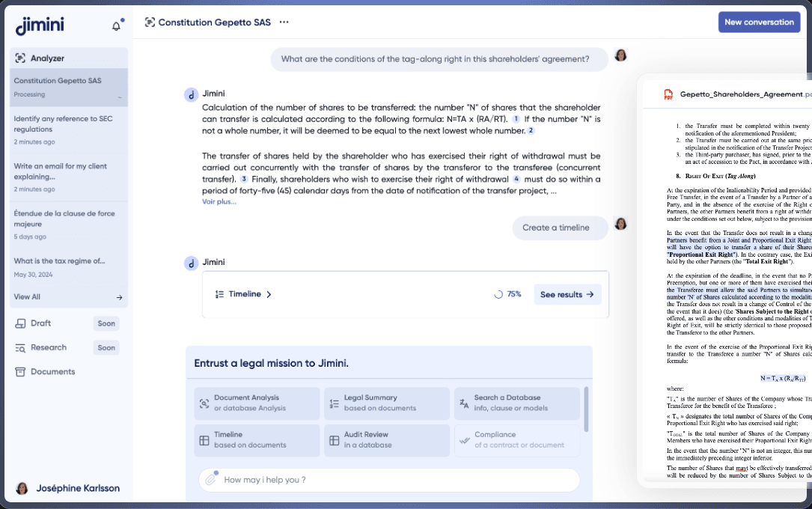
Task: Click the Entrust a legal mission to Jimini heading
Action: (272, 364)
